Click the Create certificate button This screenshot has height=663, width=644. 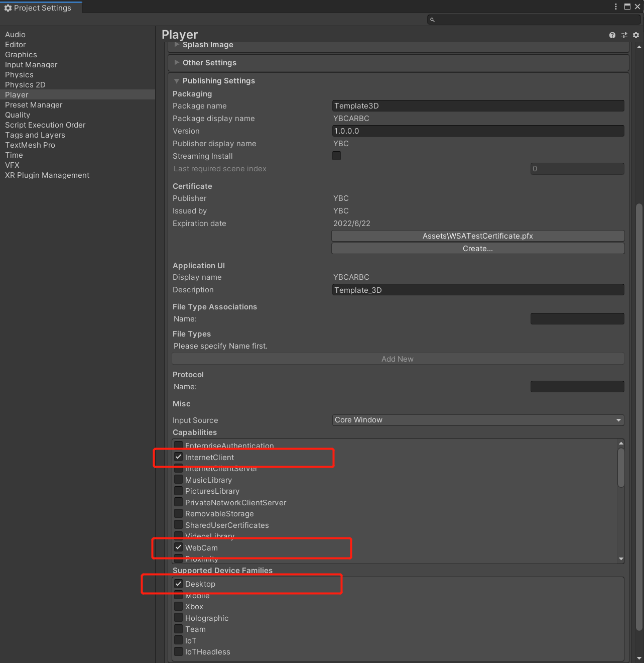(477, 248)
